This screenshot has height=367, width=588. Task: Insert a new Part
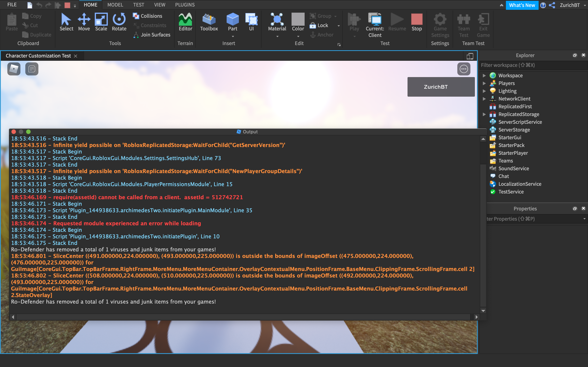click(232, 21)
